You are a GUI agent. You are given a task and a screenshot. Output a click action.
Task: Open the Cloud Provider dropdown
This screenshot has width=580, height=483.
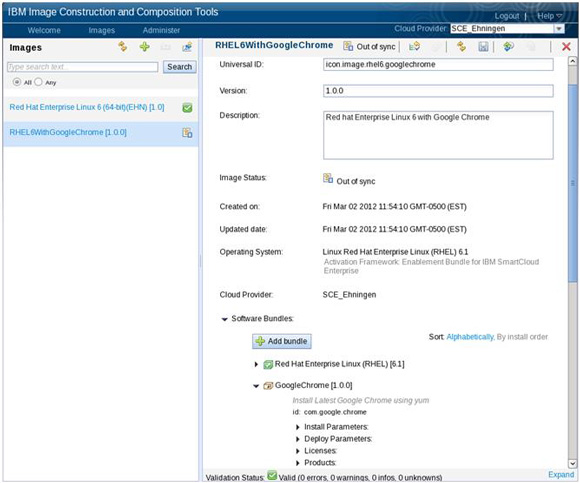coord(559,28)
